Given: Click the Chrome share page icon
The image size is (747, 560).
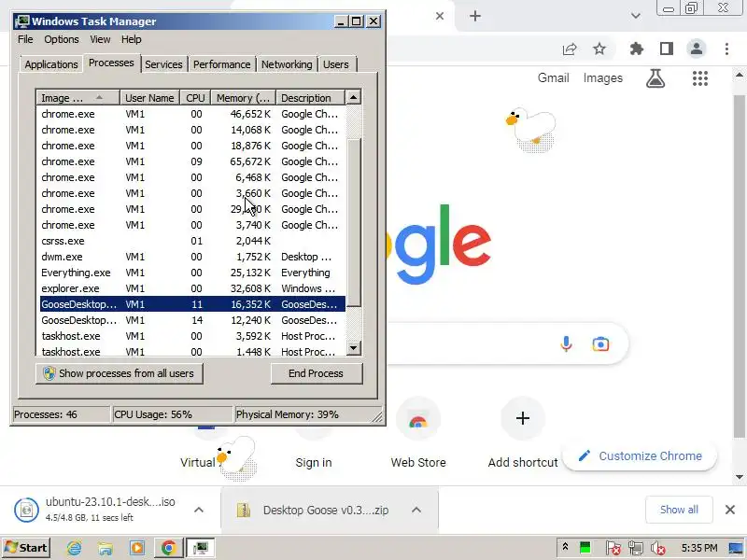Looking at the screenshot, I should pos(570,49).
